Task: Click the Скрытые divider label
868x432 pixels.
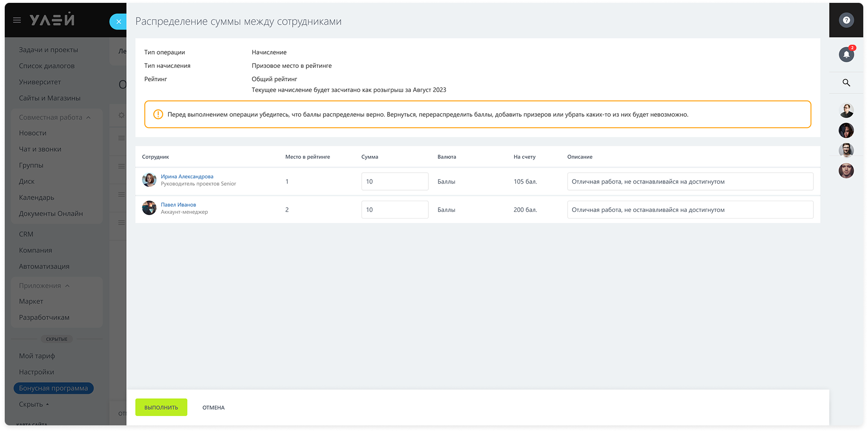Action: (x=56, y=339)
